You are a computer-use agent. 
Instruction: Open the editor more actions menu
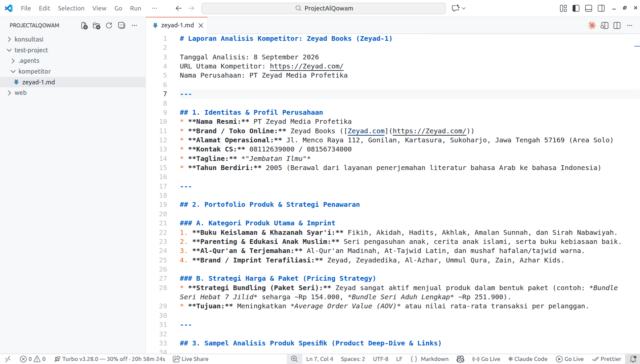click(630, 26)
